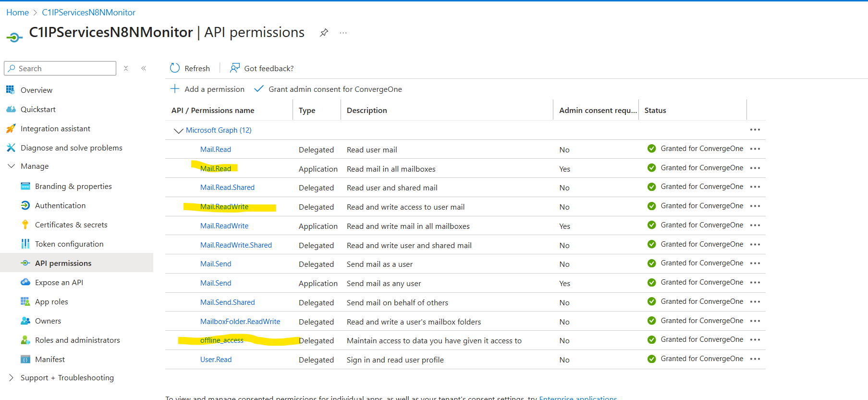
Task: Open the Manifest editor
Action: point(49,359)
